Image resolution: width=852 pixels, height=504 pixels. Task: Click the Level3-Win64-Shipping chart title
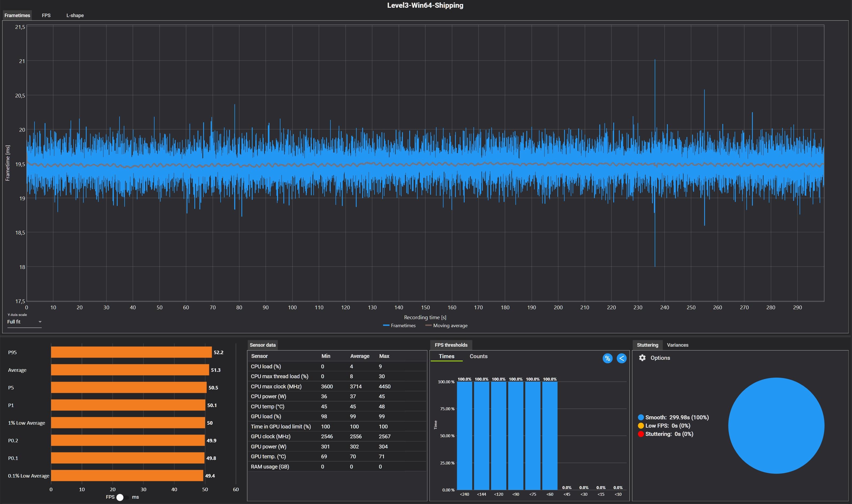click(x=425, y=5)
